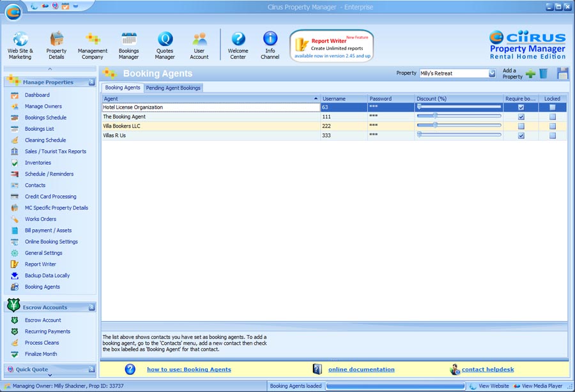575x392 pixels.
Task: Lock the Villas R Us agent
Action: [553, 136]
